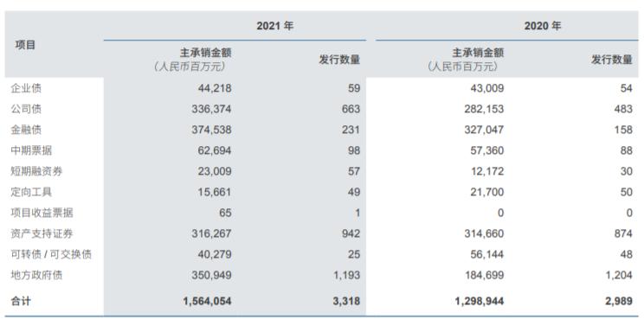Click the 公司债 row label
The width and height of the screenshot is (644, 319).
[26, 109]
